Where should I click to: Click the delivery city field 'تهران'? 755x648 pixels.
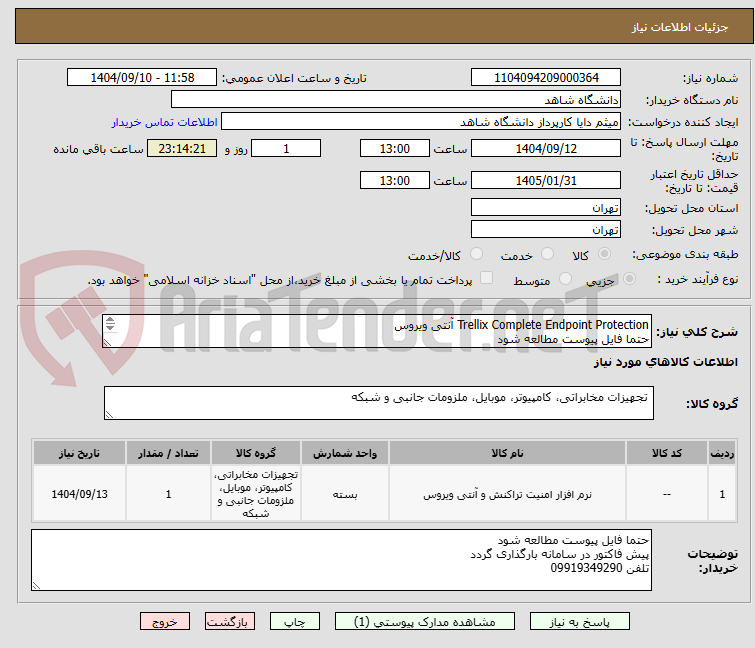546,230
